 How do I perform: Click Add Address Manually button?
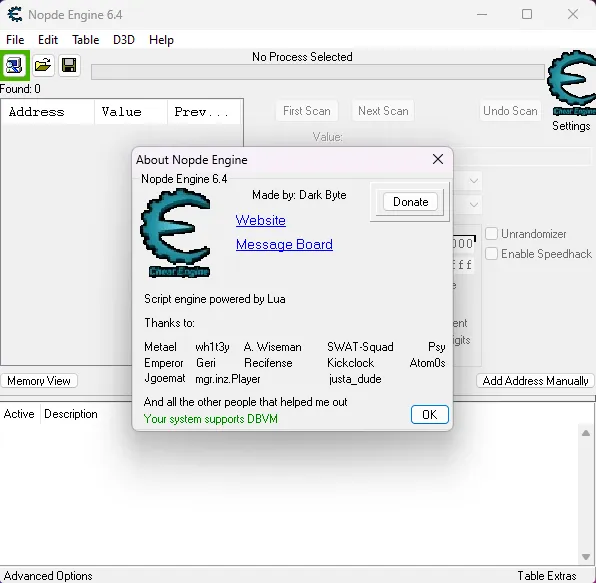click(535, 380)
